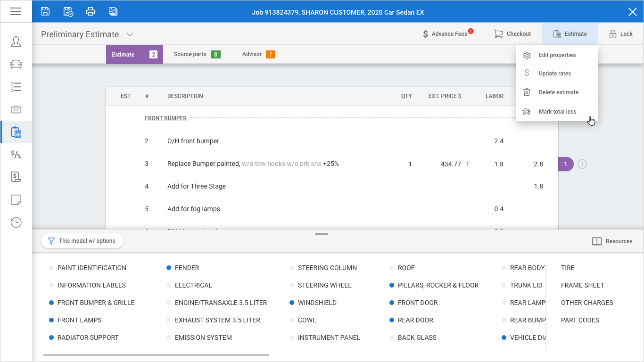Open the history clock sidebar icon
644x362 pixels.
coord(16,222)
